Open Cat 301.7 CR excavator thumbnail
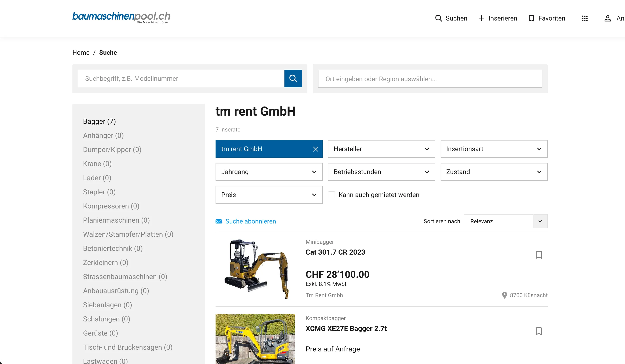 [x=255, y=269]
